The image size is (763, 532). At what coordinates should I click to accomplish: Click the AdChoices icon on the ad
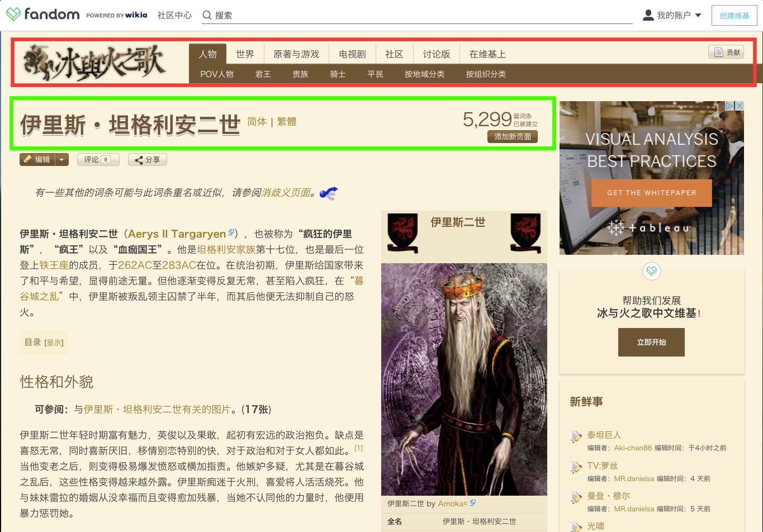[729, 106]
